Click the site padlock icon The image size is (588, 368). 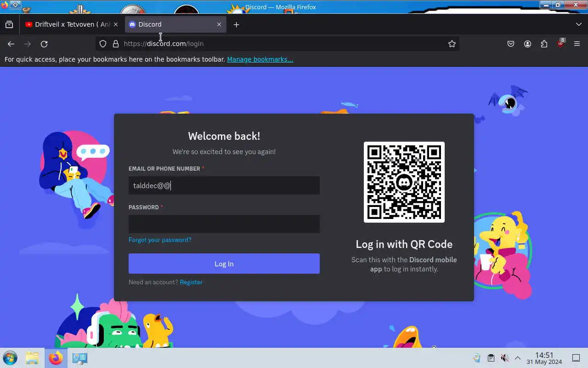115,44
